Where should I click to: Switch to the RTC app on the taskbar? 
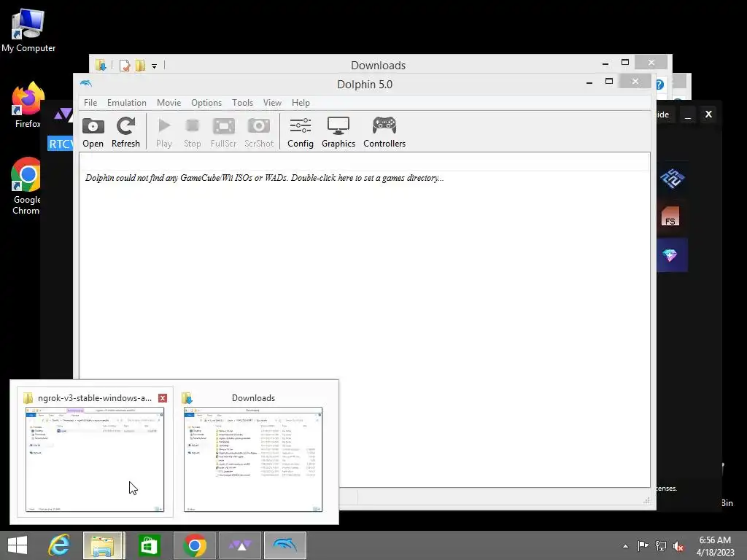(x=241, y=545)
